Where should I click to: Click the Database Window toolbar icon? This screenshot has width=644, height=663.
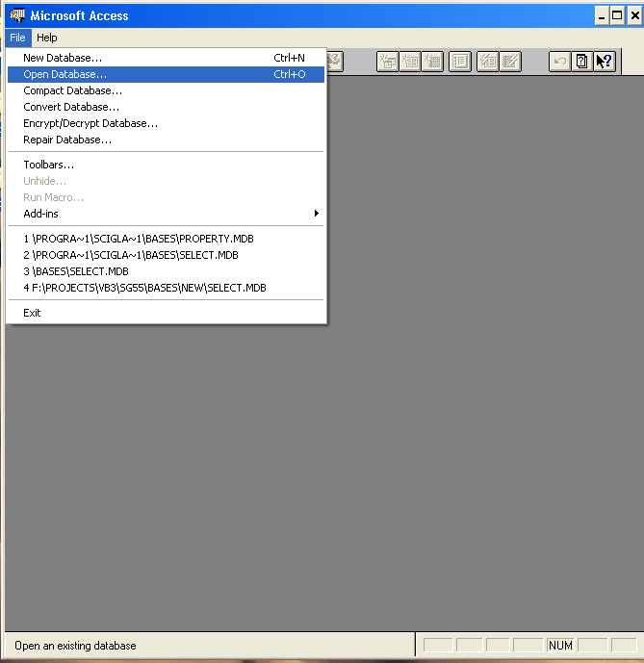coord(460,62)
